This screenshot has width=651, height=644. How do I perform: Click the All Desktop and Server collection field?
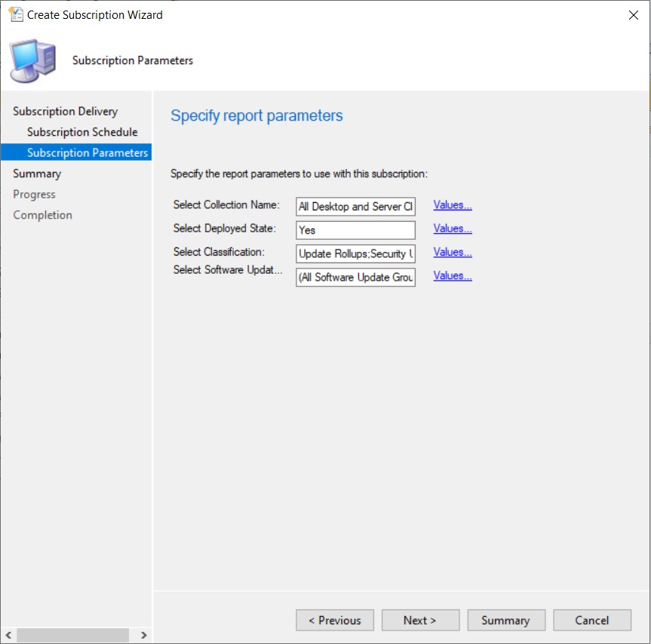tap(355, 205)
